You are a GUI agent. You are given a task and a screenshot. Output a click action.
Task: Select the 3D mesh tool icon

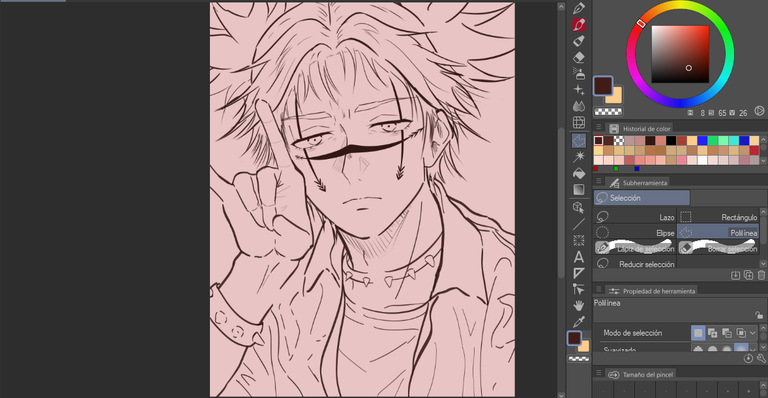pyautogui.click(x=578, y=122)
